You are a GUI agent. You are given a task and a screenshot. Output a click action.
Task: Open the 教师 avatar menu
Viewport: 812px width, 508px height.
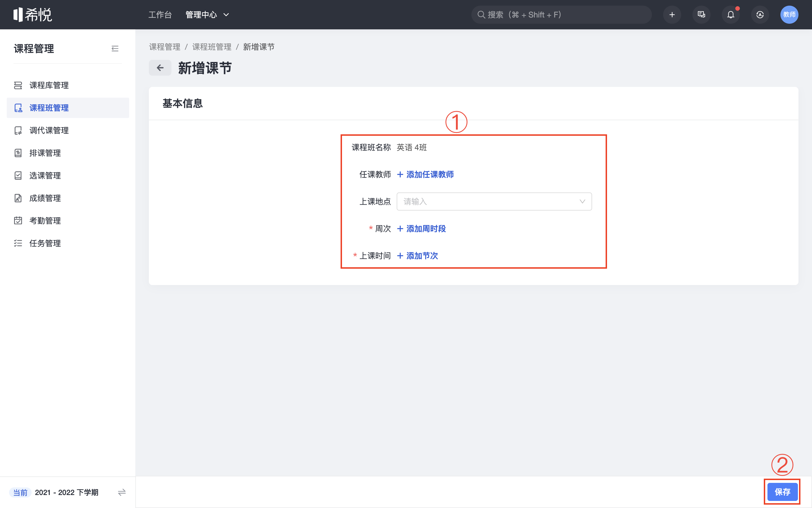coord(789,15)
